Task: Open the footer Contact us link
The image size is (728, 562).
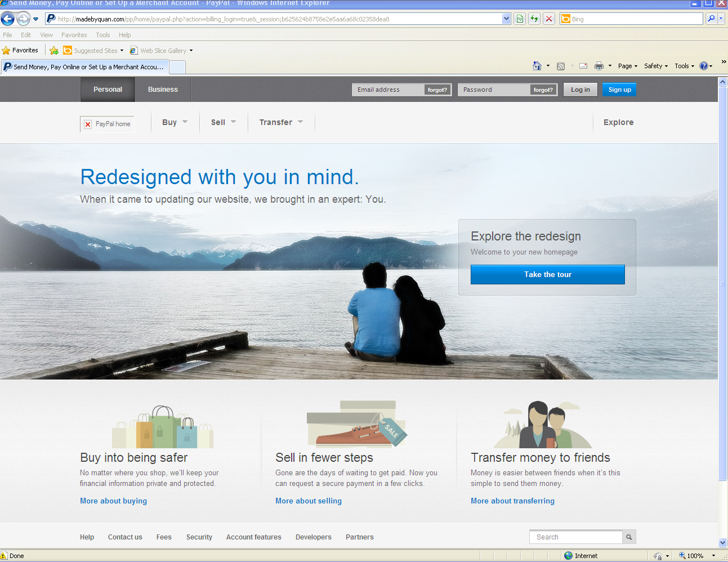Action: click(125, 537)
